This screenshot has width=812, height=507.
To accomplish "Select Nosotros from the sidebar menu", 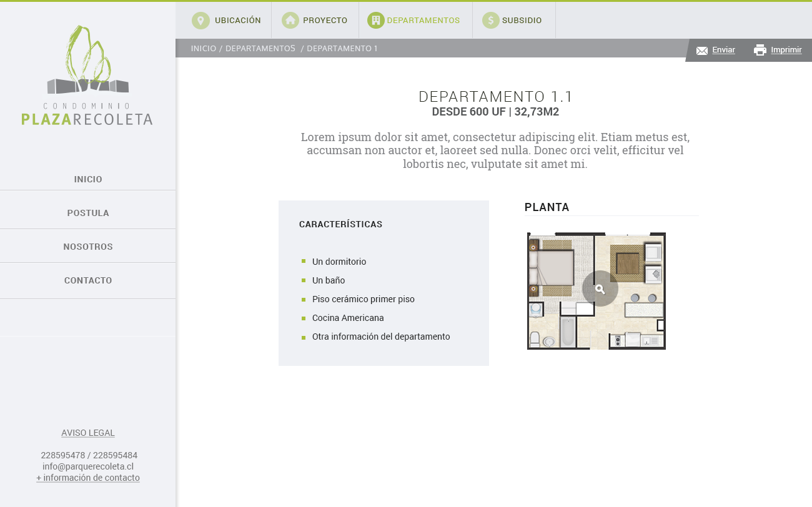I will tap(88, 247).
